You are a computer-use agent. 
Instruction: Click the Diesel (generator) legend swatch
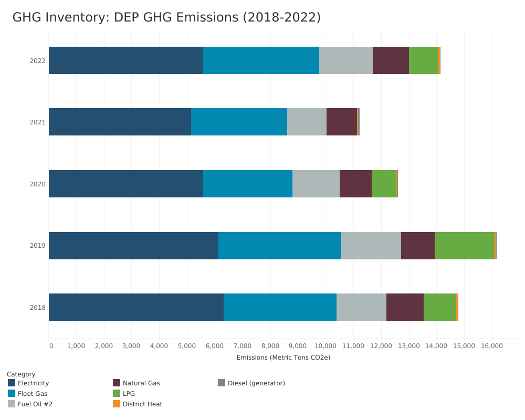click(x=222, y=383)
